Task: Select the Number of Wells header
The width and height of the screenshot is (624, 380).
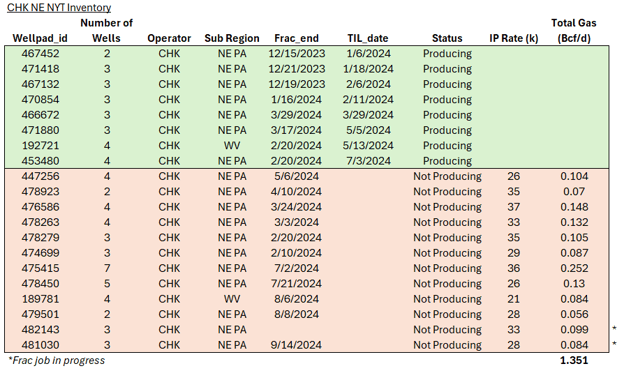Action: [x=106, y=31]
